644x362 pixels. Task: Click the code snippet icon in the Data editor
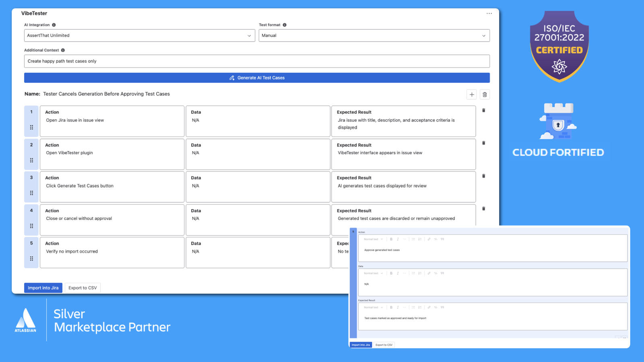coord(435,273)
